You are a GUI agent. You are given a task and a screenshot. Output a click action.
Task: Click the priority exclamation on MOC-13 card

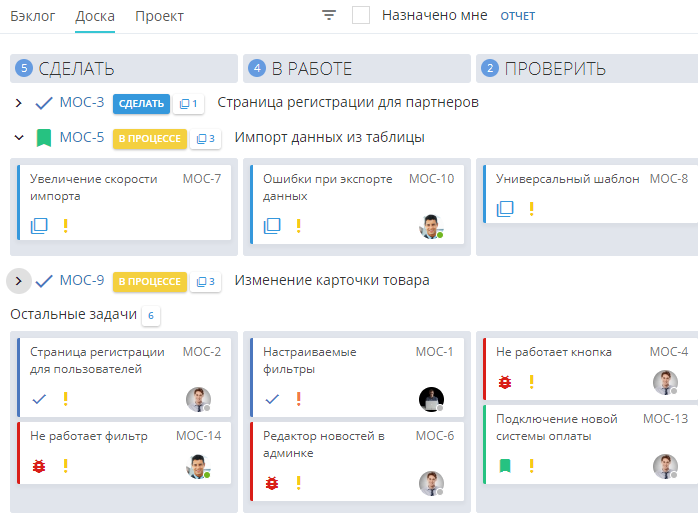pyautogui.click(x=532, y=466)
